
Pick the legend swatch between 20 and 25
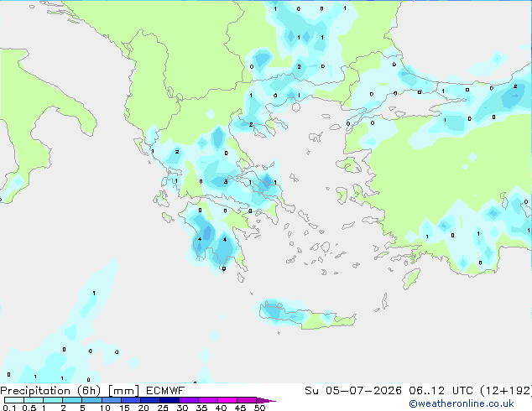pyautogui.click(x=149, y=400)
